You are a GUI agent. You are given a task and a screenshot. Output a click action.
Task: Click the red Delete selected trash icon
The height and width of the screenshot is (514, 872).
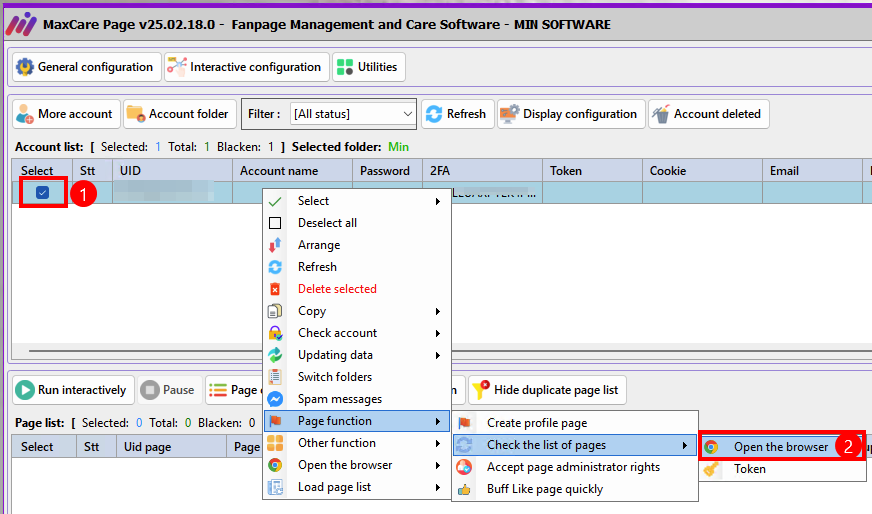[x=275, y=289]
